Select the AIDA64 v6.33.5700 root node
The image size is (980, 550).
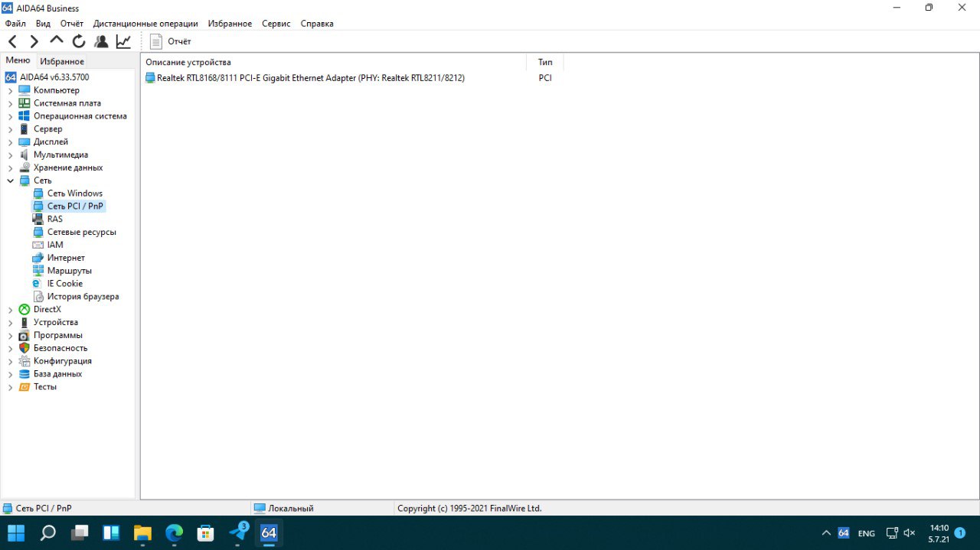point(47,77)
